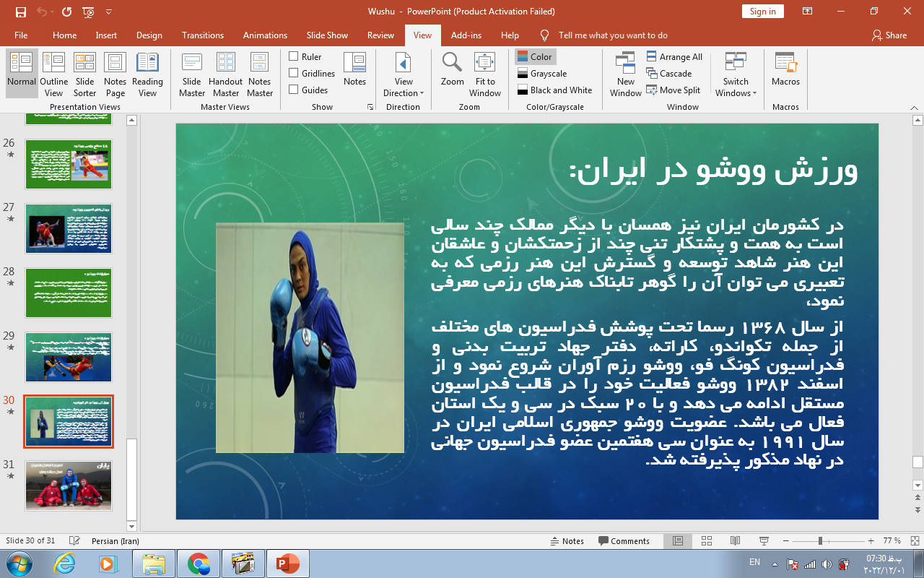The width and height of the screenshot is (924, 578).
Task: Open Slide Sorter view in ribbon
Action: [84, 74]
